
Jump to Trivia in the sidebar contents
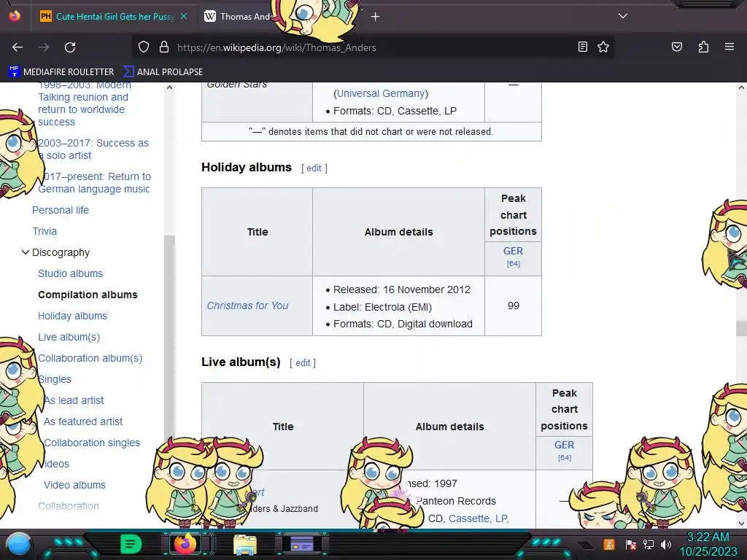click(x=44, y=231)
